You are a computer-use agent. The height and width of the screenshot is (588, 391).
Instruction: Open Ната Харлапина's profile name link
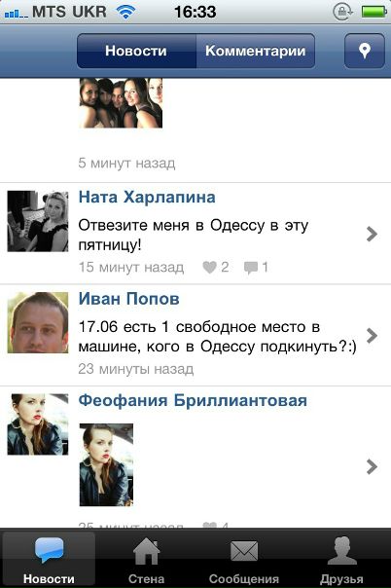coord(147,198)
